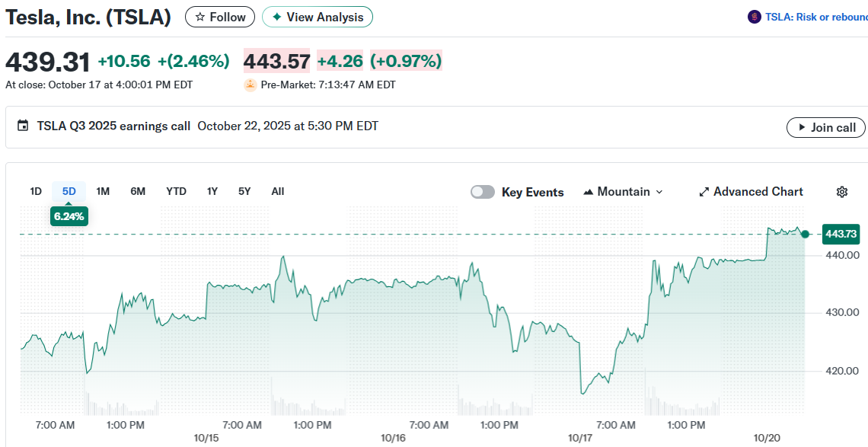The image size is (868, 447).
Task: Click the expand arrows icon for Advanced Chart
Action: [704, 192]
